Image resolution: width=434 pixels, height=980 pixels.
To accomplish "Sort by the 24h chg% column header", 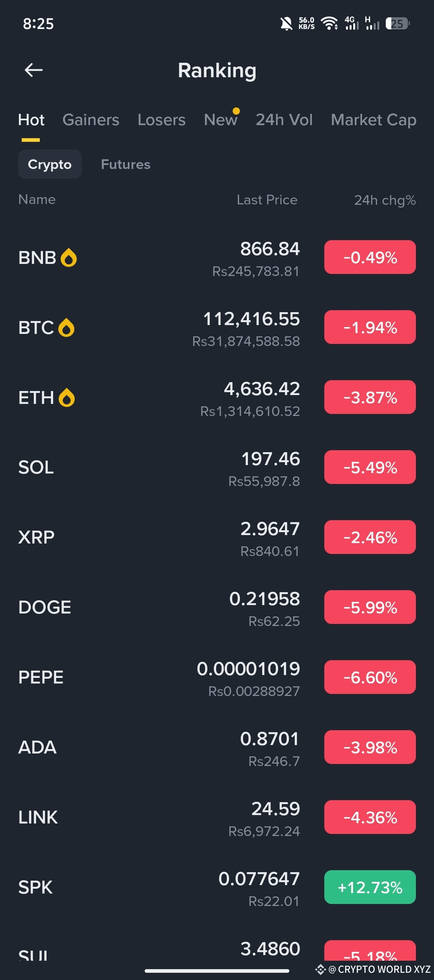I will coord(385,200).
